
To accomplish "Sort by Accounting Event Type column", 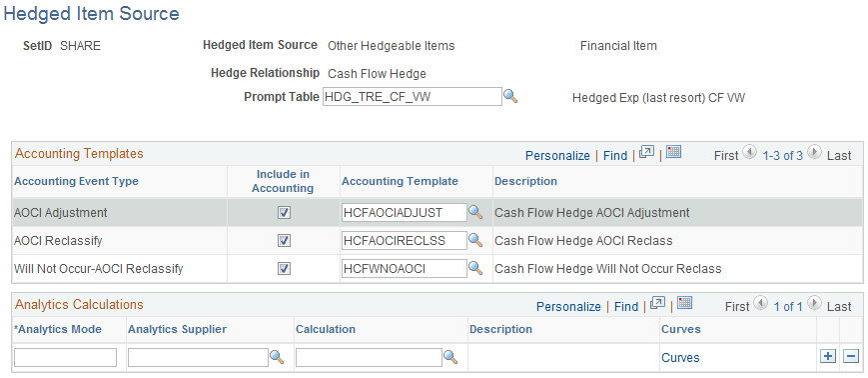I will pyautogui.click(x=76, y=181).
